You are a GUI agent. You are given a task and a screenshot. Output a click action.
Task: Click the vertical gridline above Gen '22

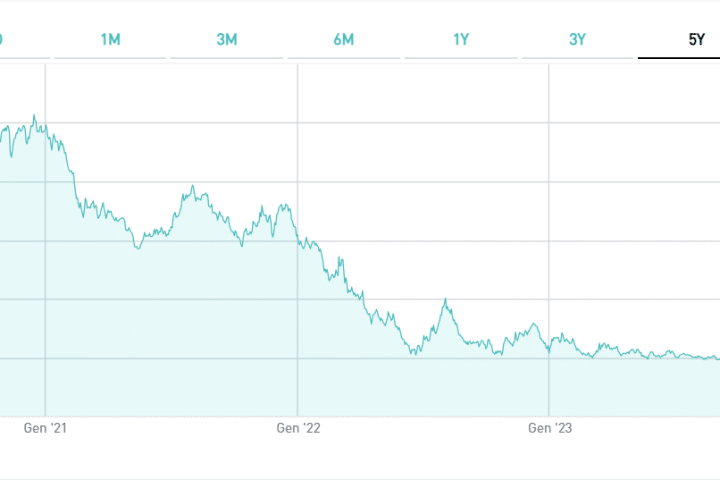(298, 150)
